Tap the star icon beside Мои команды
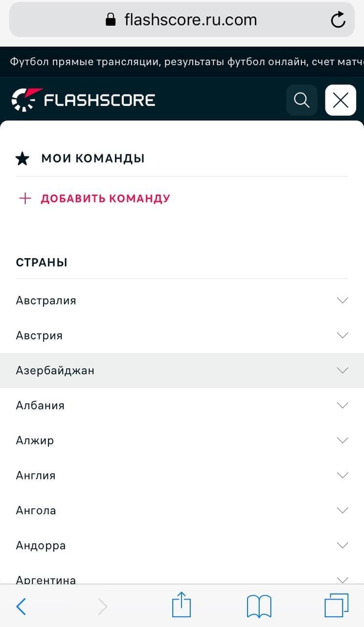Viewport: 364px width, 627px height. click(23, 159)
